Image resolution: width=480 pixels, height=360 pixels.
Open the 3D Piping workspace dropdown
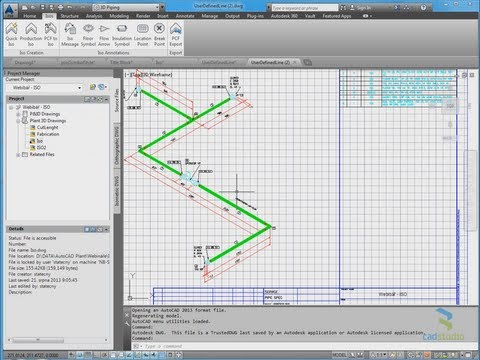click(x=128, y=7)
